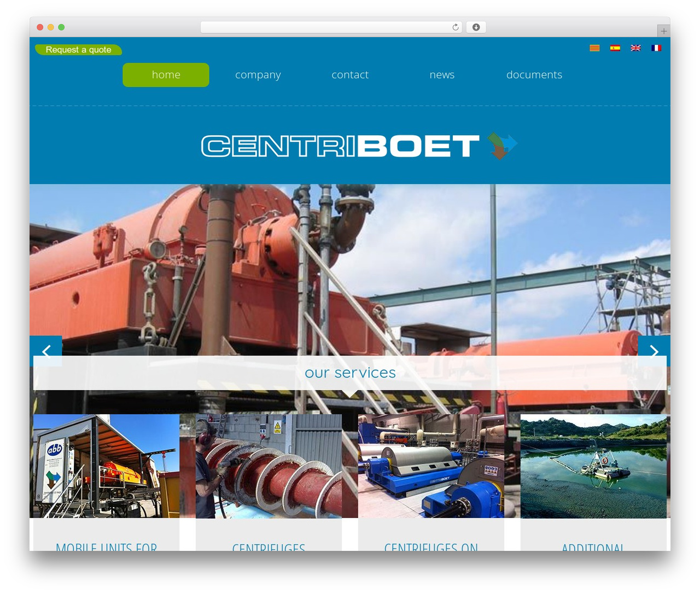The image size is (700, 593).
Task: Open the red centrifuge screw repair thumbnail
Action: (x=269, y=466)
